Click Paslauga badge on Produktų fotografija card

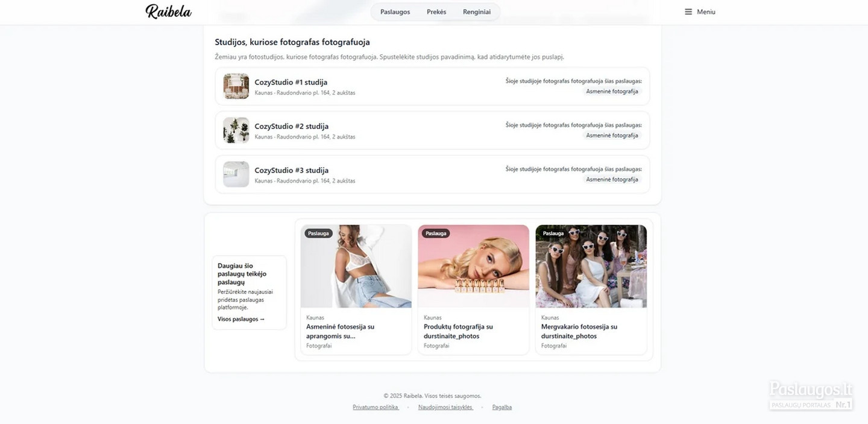point(436,233)
